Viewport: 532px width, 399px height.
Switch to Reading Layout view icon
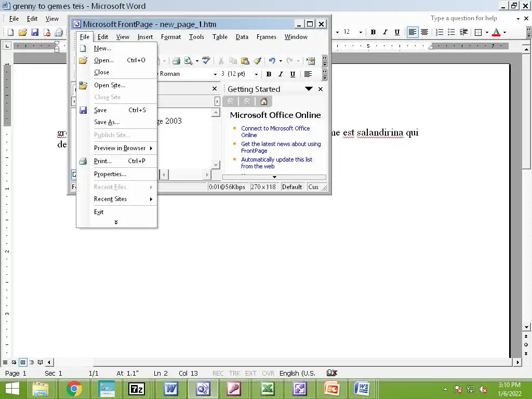coord(40,362)
